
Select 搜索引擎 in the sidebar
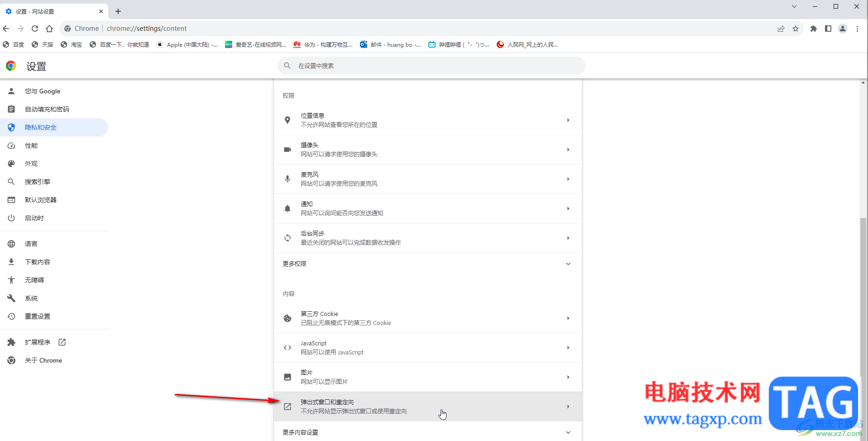[54, 182]
